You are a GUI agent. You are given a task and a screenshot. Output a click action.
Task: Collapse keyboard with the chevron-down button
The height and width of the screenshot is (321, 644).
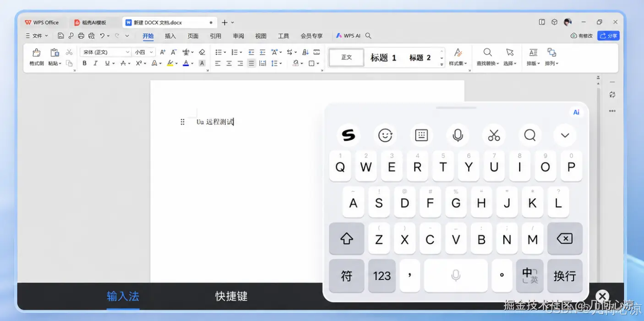coord(565,135)
